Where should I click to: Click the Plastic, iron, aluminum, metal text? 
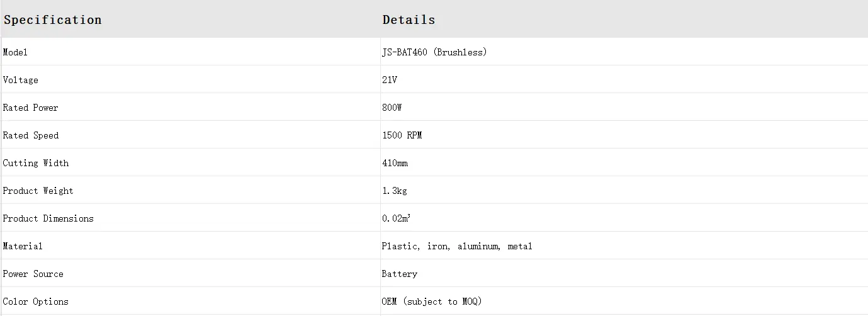(x=457, y=246)
